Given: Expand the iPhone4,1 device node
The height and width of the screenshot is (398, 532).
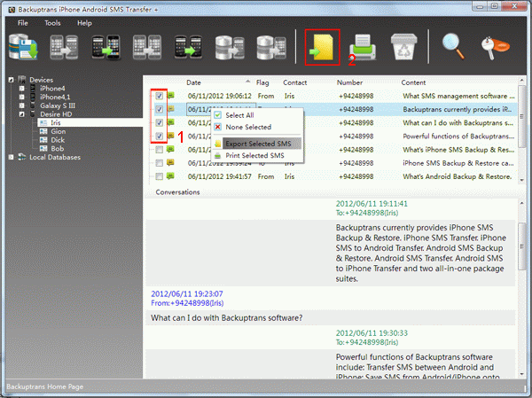Looking at the screenshot, I should click(21, 97).
